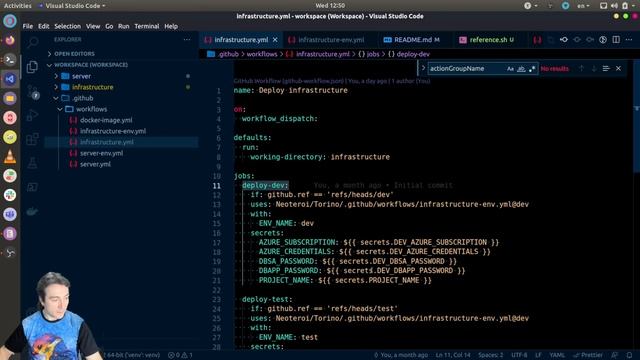Open VLC from the dock

click(10, 156)
